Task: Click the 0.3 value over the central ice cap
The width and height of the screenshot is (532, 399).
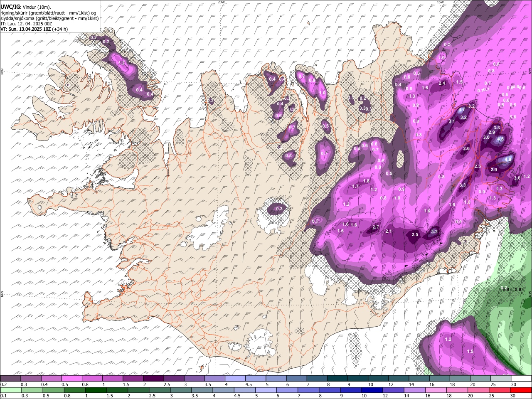Action: 279,209
